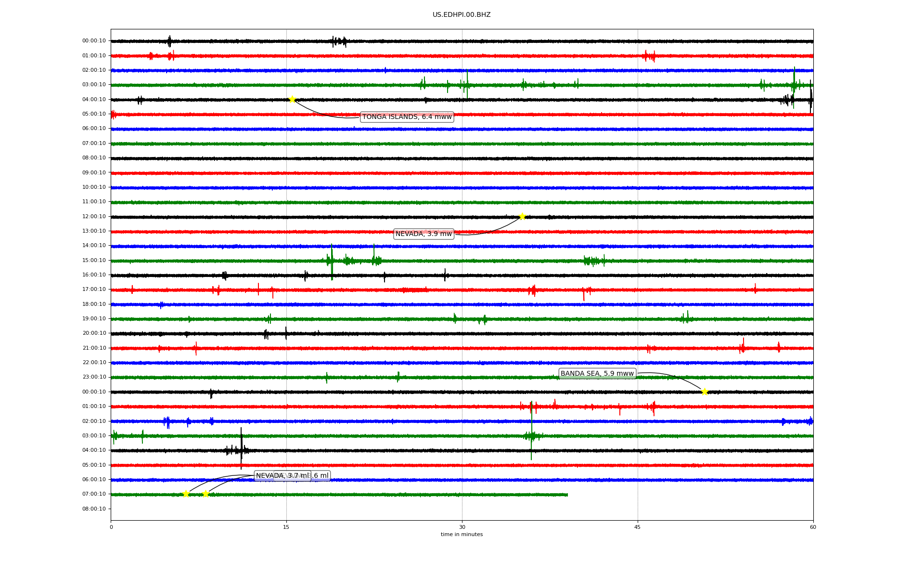Click the 09:00:10 time label

[x=94, y=172]
